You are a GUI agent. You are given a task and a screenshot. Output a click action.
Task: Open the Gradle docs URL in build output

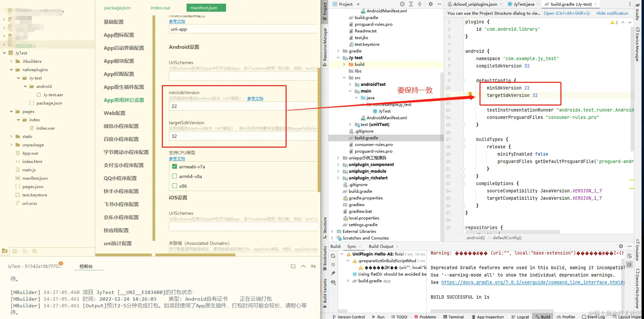pyautogui.click(x=533, y=283)
